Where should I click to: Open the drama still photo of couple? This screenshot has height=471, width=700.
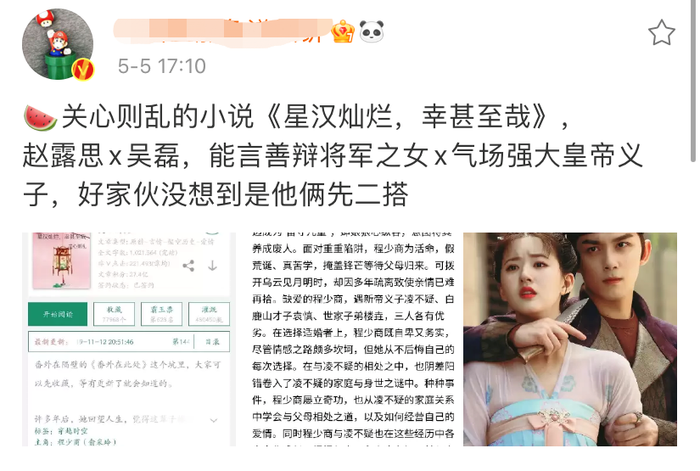click(x=570, y=339)
